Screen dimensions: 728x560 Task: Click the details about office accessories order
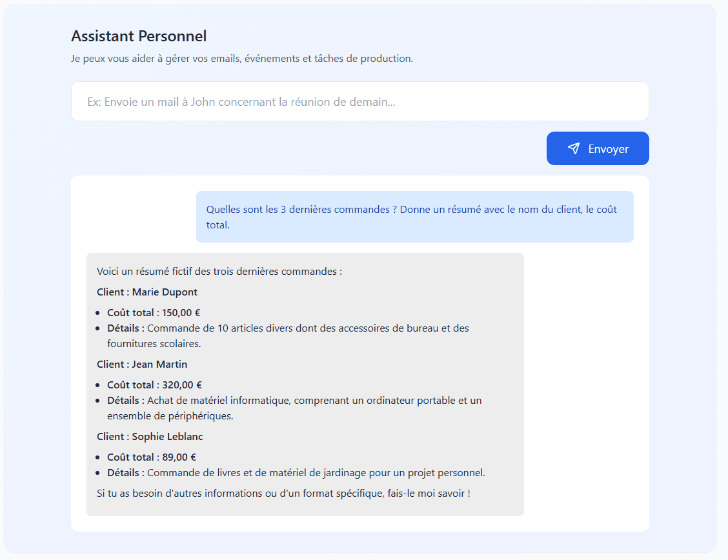point(307,328)
